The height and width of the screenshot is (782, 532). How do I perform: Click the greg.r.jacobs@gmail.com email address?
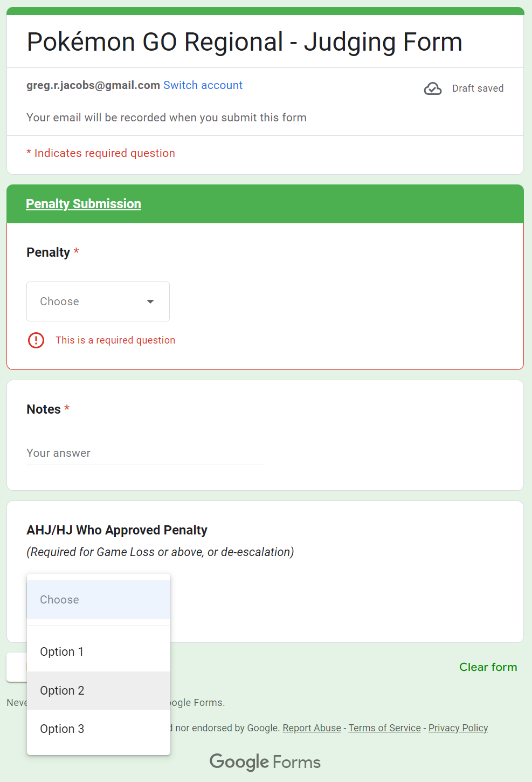pos(93,85)
